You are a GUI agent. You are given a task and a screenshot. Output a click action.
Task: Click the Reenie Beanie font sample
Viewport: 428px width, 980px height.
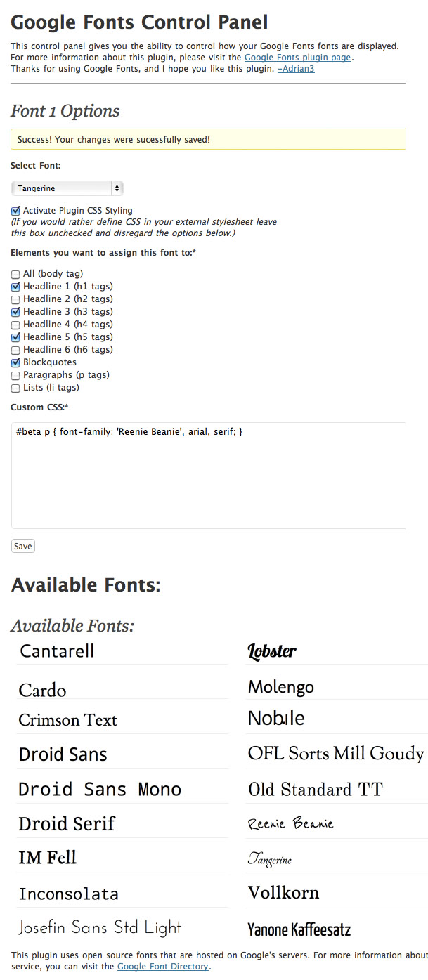tap(290, 823)
